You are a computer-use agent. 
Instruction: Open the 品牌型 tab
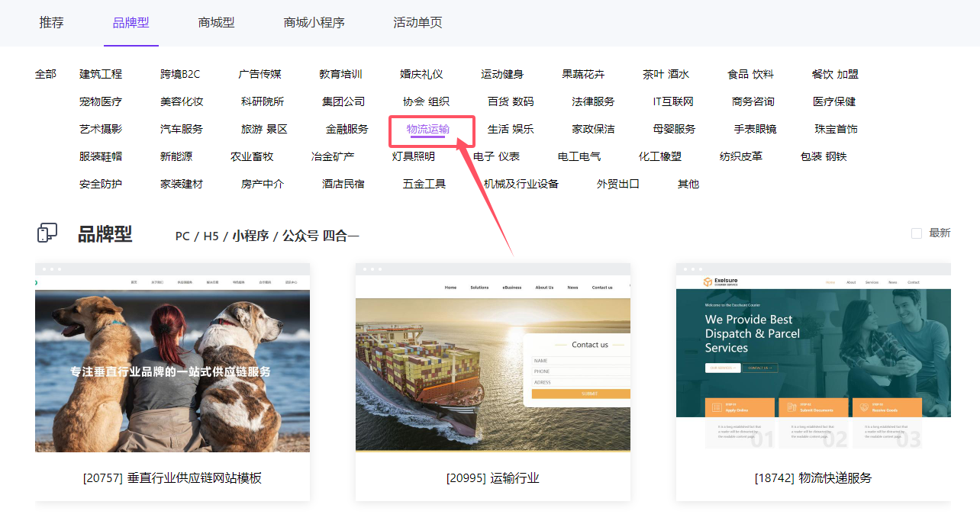tap(131, 23)
